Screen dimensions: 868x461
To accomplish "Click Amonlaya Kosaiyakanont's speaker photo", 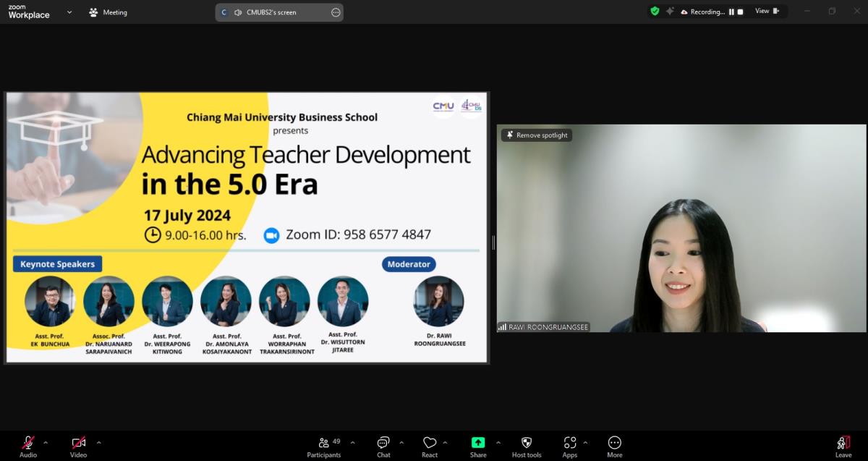I will (226, 302).
